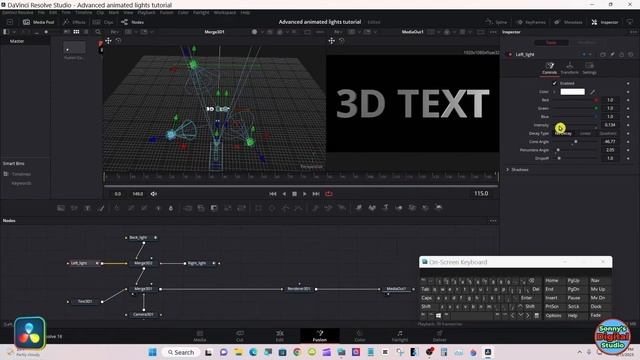Add a Polygon mask from the toolbar
This screenshot has height=360, width=640.
(x=285, y=208)
